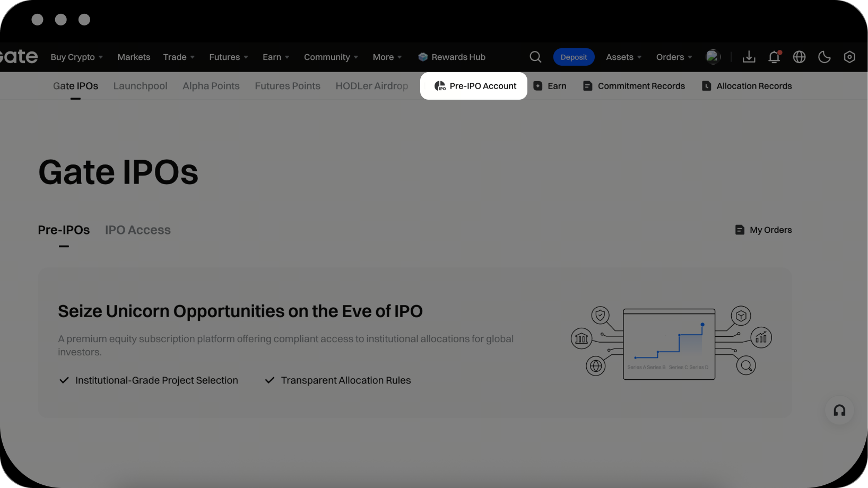Click the My Orders document icon
868x488 pixels.
(x=740, y=230)
